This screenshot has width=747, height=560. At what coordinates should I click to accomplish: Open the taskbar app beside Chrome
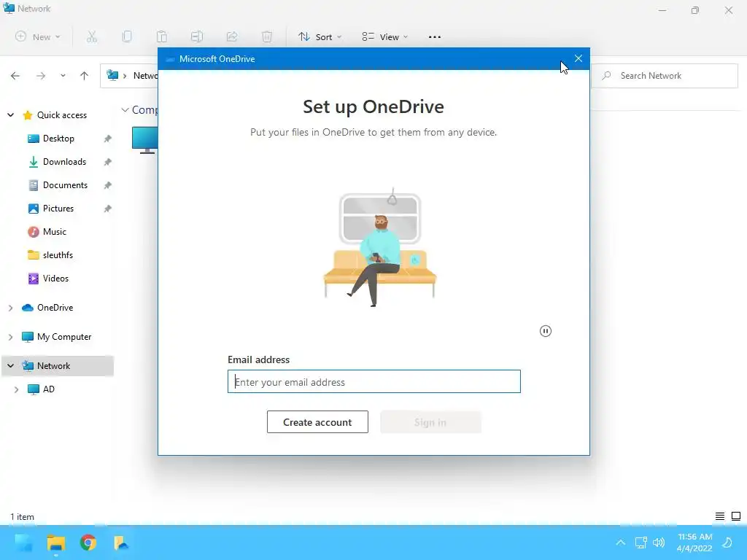[x=120, y=542]
